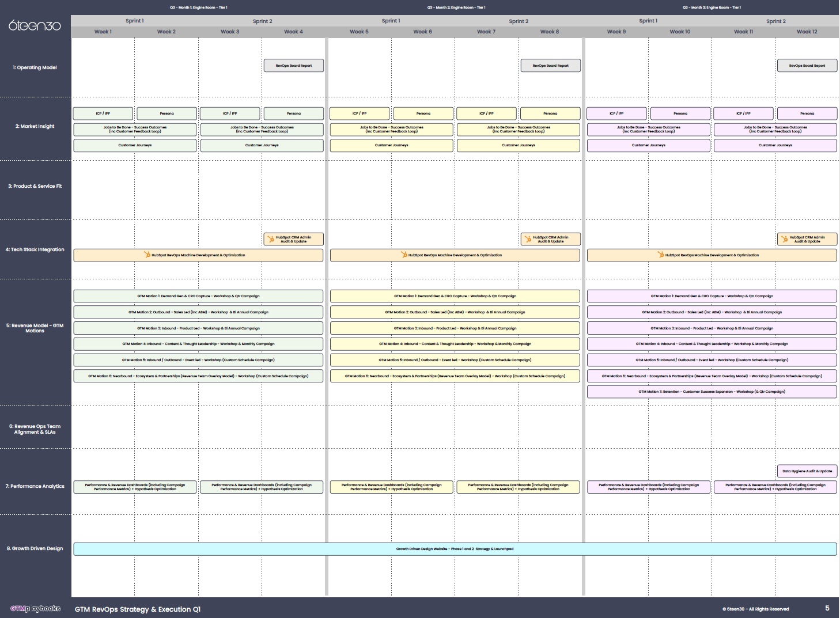Screen dimensions: 840x618
Task: Select Month 3 GTM Motion 6: Nearbound bar
Action: point(712,376)
